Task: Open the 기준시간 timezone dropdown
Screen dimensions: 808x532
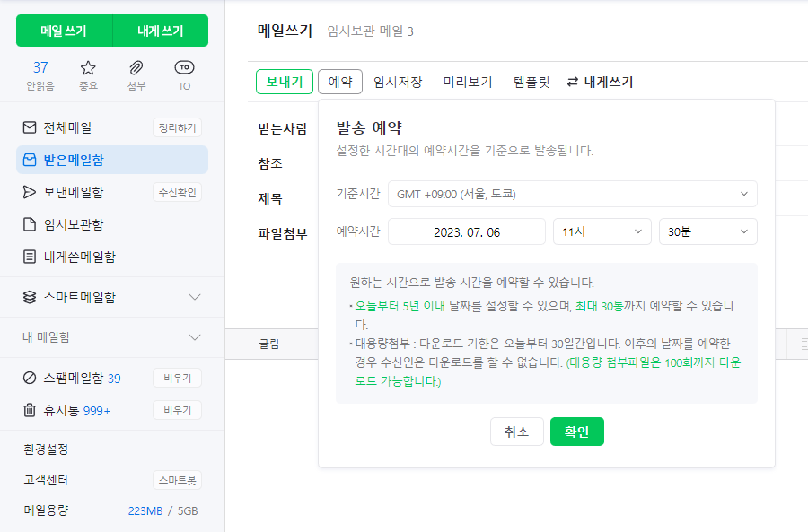Action: [x=572, y=193]
